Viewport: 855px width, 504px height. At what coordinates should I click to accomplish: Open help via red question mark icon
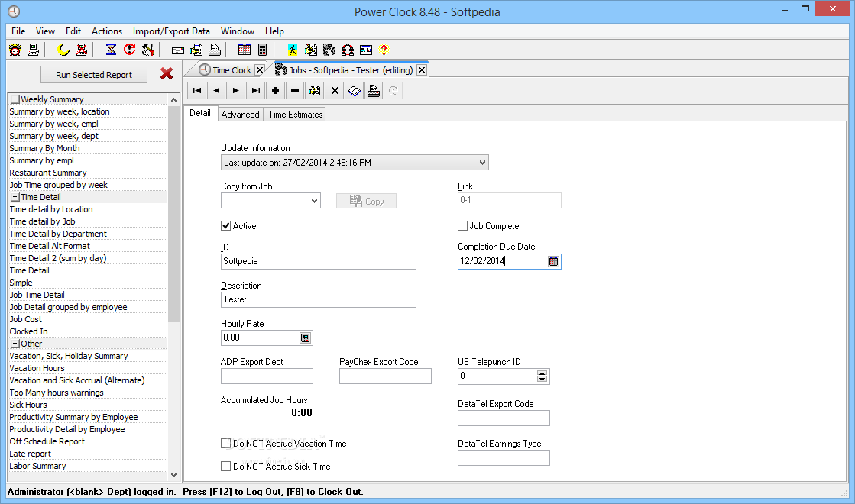[x=384, y=50]
